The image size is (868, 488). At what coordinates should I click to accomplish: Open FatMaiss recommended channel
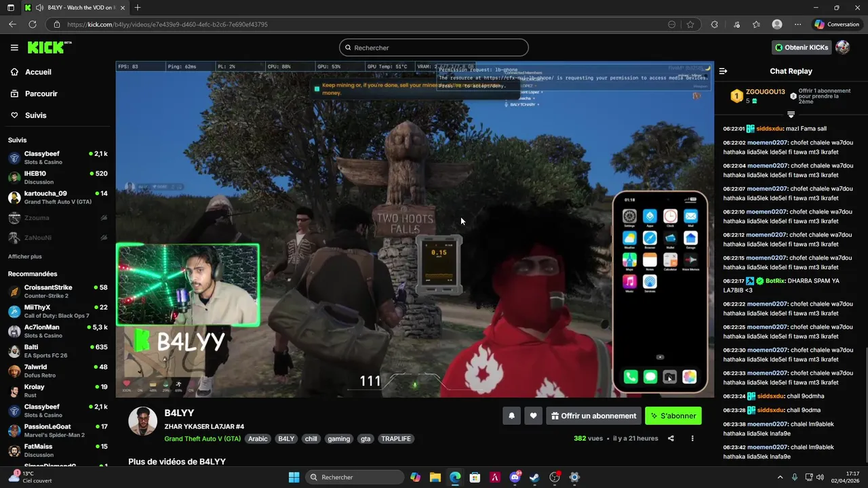click(58, 451)
